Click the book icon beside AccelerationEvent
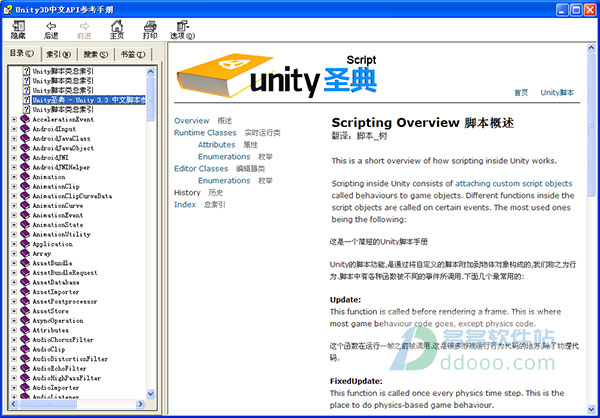 tap(25, 119)
